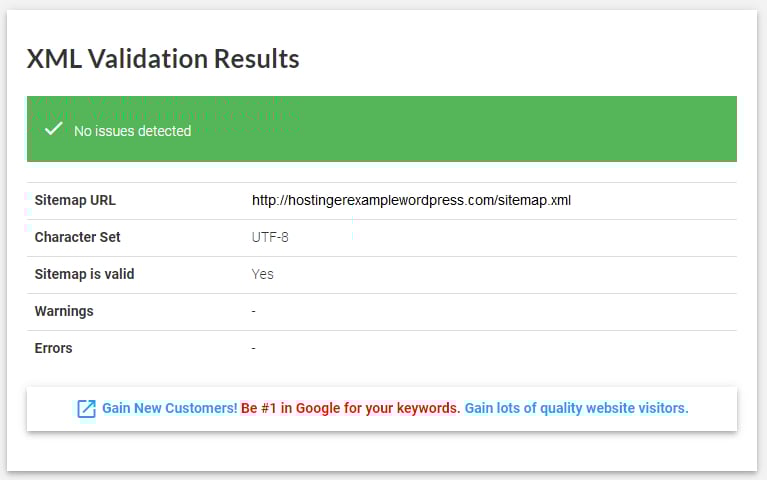This screenshot has width=767, height=480.
Task: Click the hostingerexamplewordpress.com sitemap.xml URL
Action: (411, 200)
